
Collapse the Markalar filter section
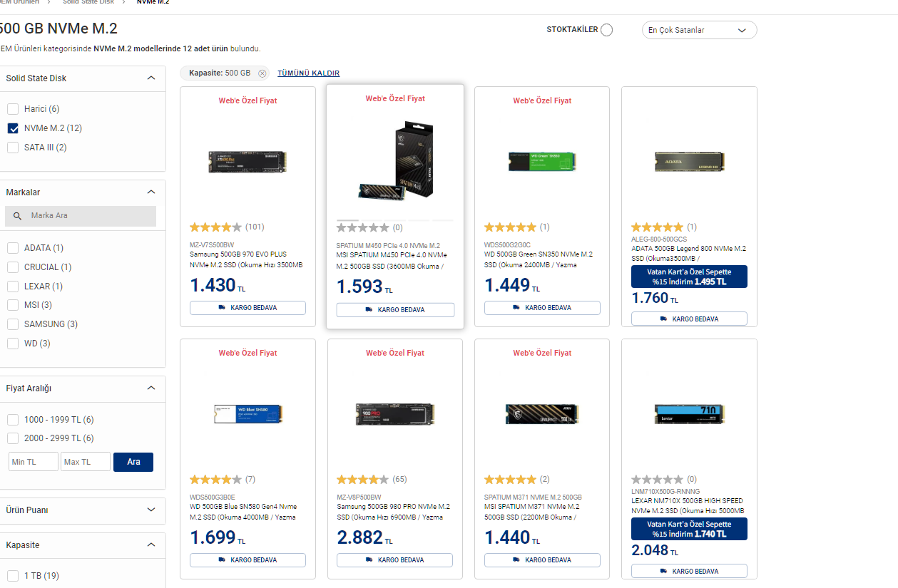coord(150,192)
